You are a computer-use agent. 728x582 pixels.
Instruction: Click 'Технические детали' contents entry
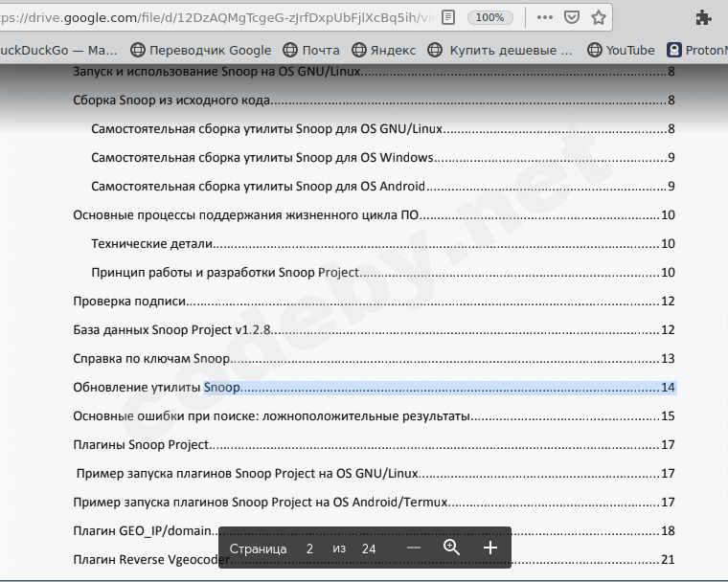click(382, 244)
